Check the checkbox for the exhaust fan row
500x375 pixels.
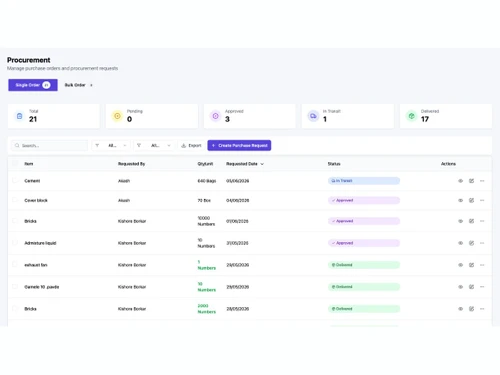coord(15,264)
